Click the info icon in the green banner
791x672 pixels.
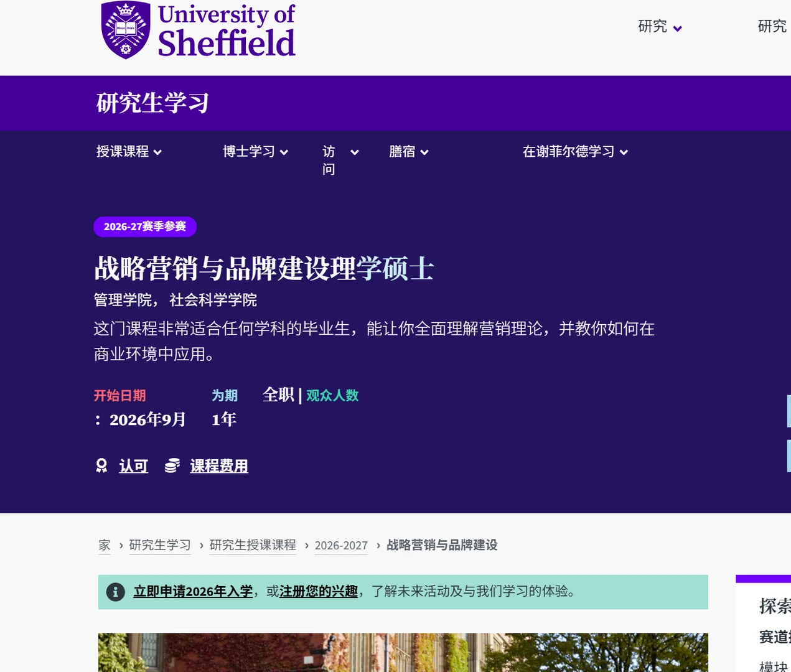point(115,592)
